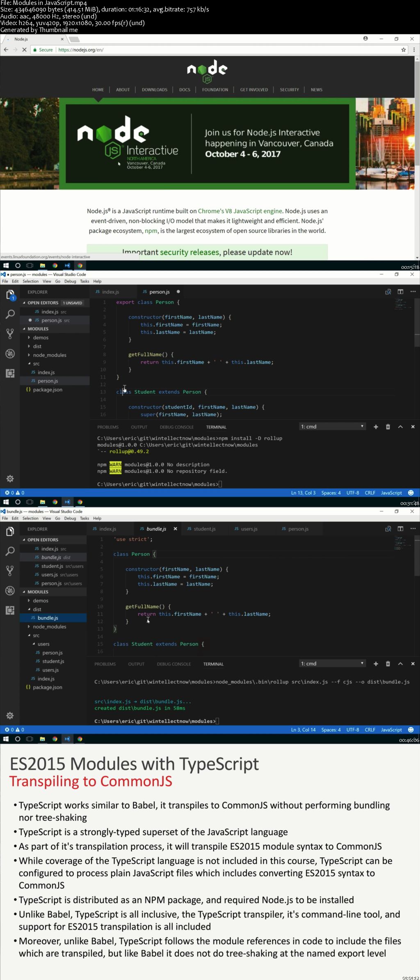Follow Chrome's V8 JavaScript engine link
420x980 pixels.
pos(240,211)
